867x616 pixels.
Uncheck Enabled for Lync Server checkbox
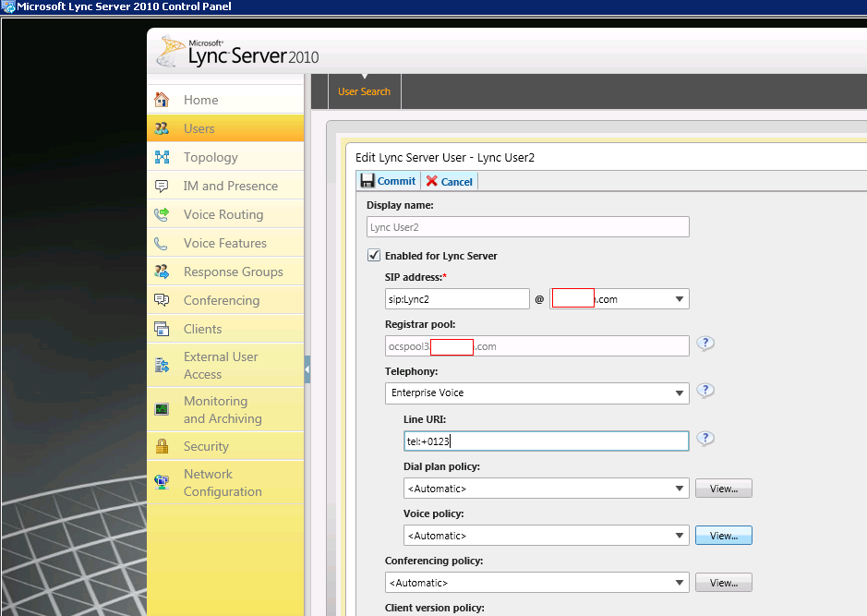(374, 256)
